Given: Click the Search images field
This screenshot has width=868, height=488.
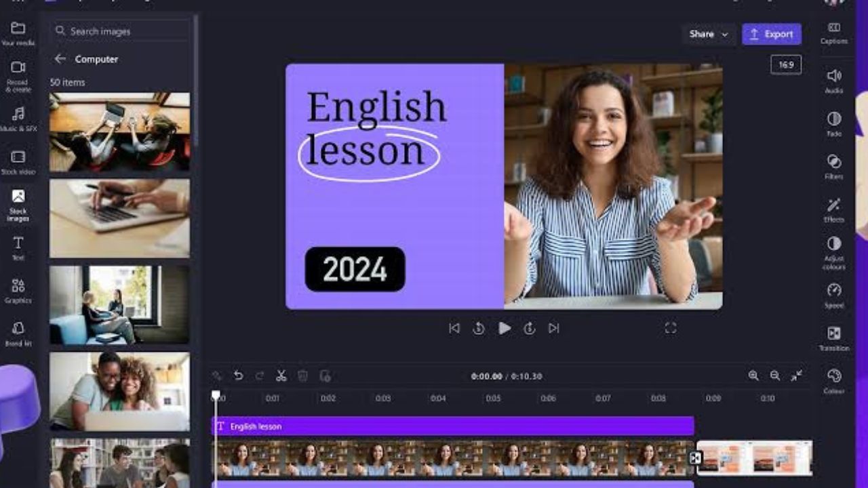Looking at the screenshot, I should coord(122,31).
